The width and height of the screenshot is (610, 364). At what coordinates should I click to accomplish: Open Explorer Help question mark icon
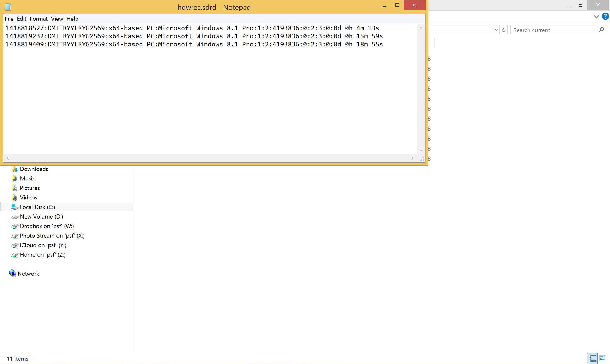(605, 16)
